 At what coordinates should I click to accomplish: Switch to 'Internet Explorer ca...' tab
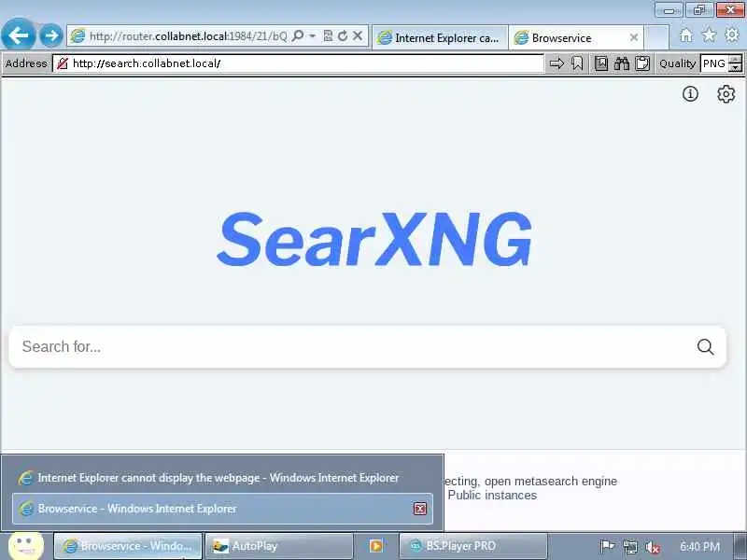(x=440, y=37)
